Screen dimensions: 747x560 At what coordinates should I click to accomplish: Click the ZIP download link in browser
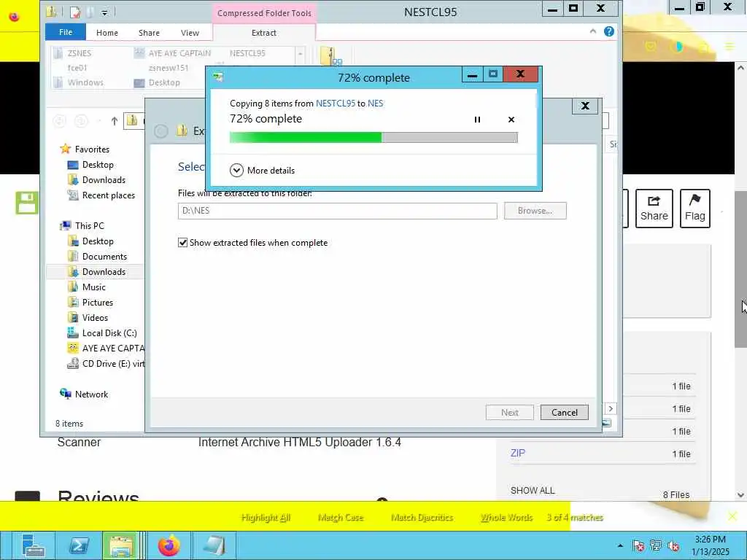tap(518, 454)
